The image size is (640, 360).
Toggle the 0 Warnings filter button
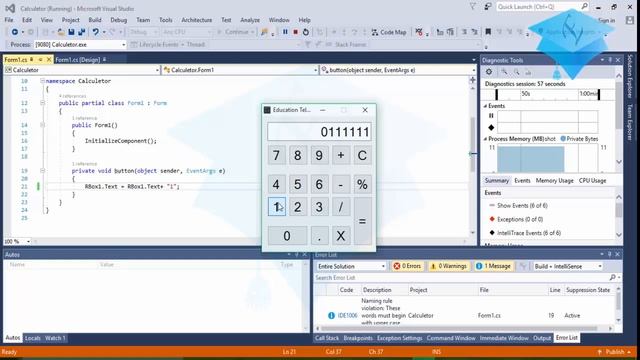click(448, 266)
